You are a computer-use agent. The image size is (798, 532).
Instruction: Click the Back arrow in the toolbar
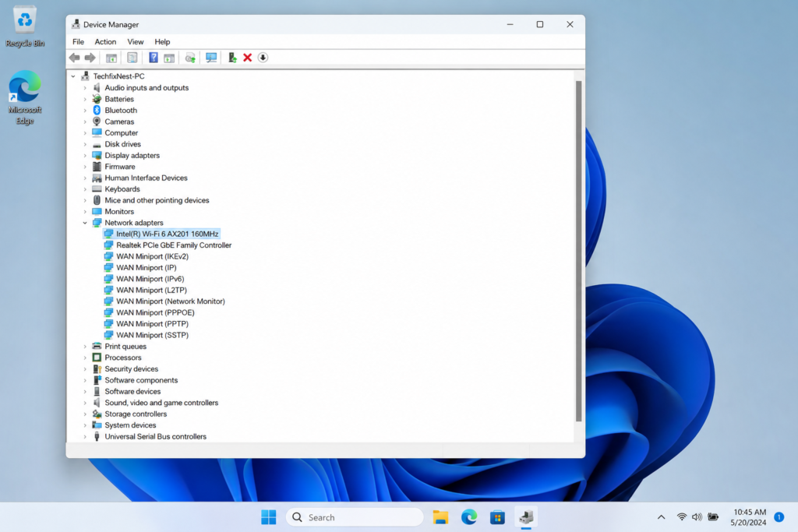tap(74, 58)
